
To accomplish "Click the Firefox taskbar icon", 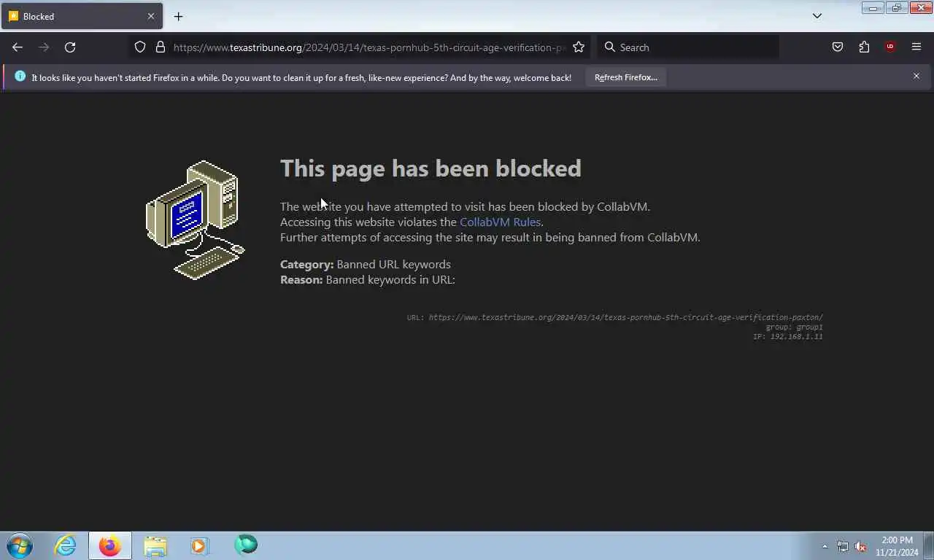I will coord(110,545).
